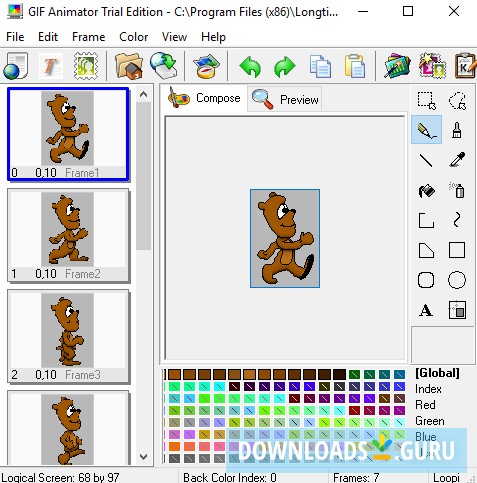Image resolution: width=477 pixels, height=483 pixels.
Task: Click the clipboard with K icon
Action: point(465,66)
